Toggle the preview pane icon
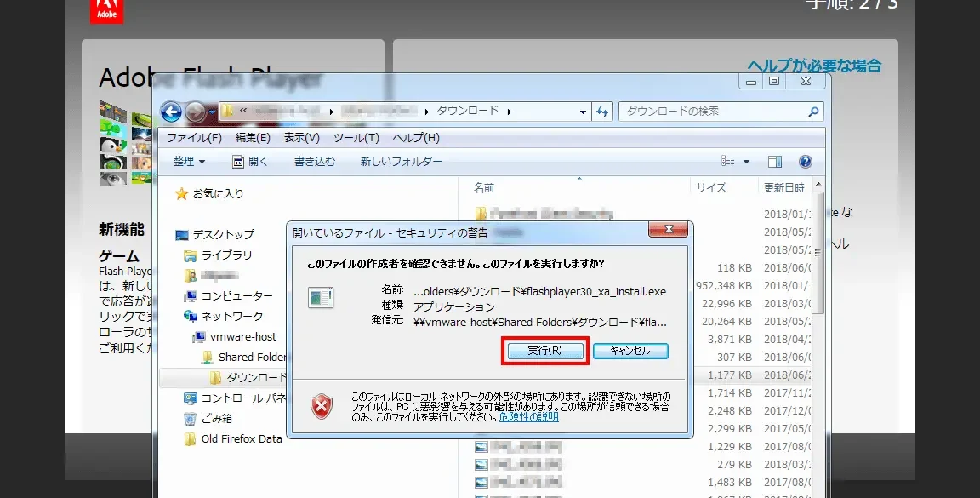The width and height of the screenshot is (980, 498). (x=775, y=162)
